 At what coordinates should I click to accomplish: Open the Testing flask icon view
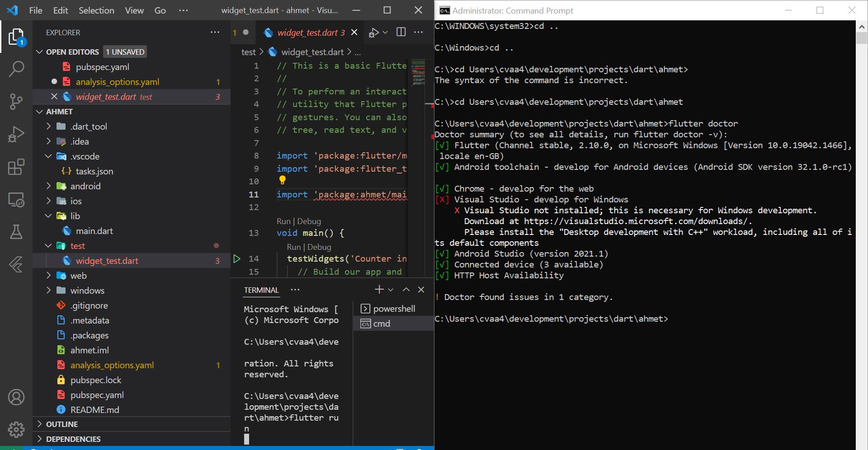[x=16, y=232]
